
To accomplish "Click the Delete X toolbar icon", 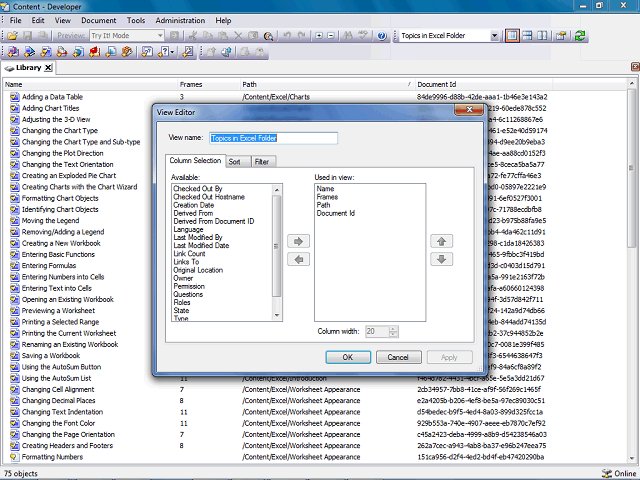I will click(238, 36).
